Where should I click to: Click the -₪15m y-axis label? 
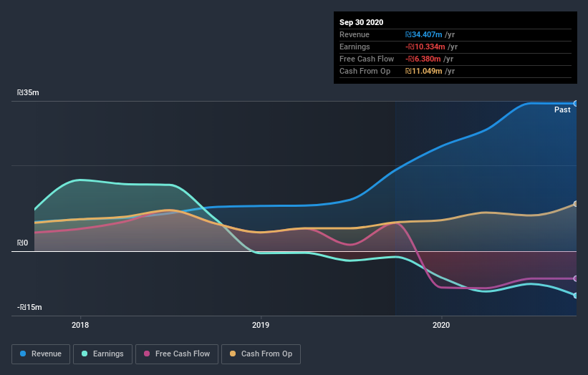point(29,307)
